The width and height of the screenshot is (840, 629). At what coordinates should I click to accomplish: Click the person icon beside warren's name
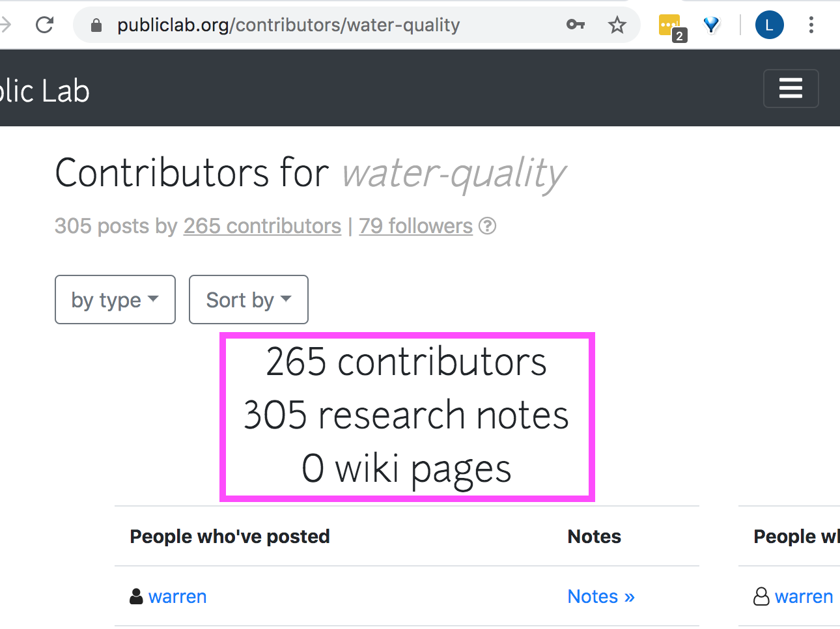coord(135,596)
